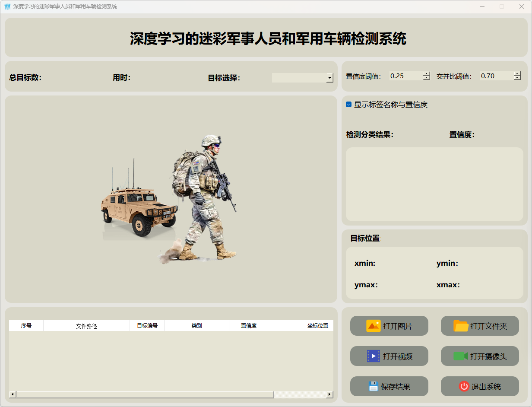
Task: Open the 目标选择 dropdown list
Action: click(330, 78)
